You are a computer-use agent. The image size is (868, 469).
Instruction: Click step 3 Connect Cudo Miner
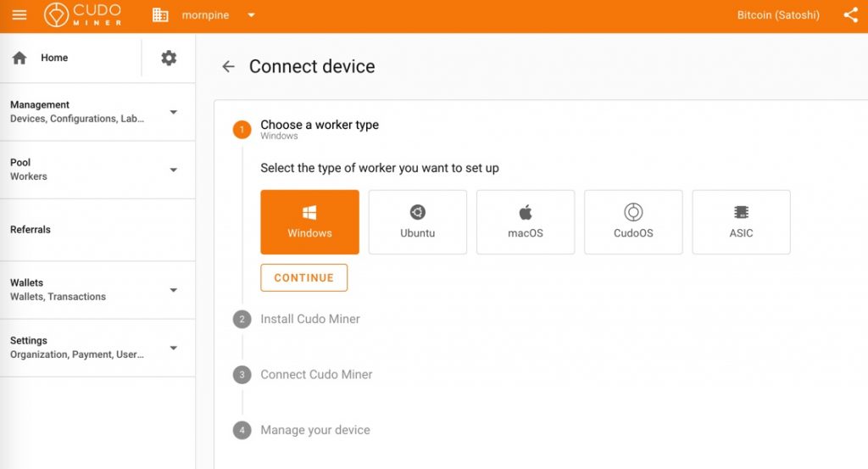316,374
